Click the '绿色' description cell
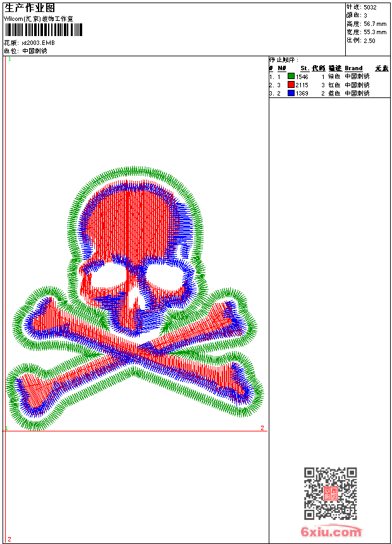Screen dimensions: 392x544 click(334, 77)
